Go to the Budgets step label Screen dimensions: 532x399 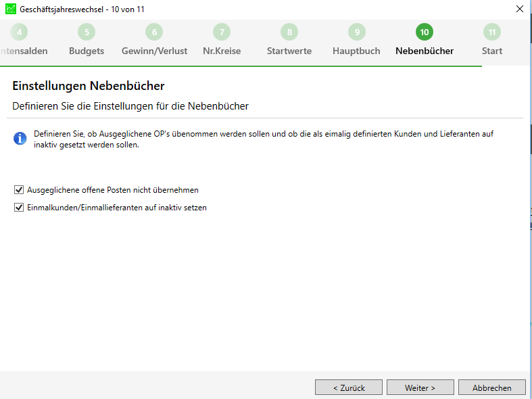pos(87,51)
